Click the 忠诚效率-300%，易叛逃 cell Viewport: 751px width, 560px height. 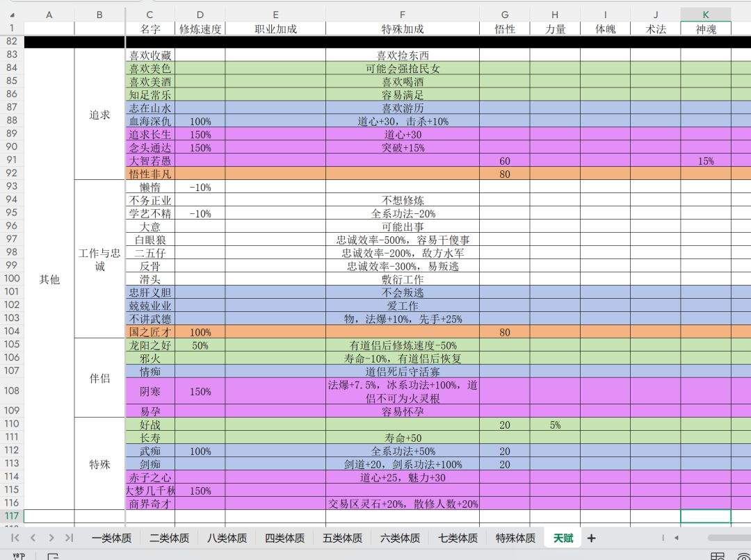(403, 265)
